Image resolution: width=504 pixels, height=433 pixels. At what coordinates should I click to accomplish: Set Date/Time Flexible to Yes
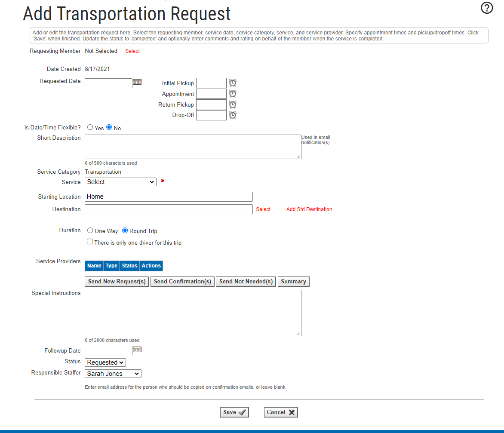click(x=90, y=127)
